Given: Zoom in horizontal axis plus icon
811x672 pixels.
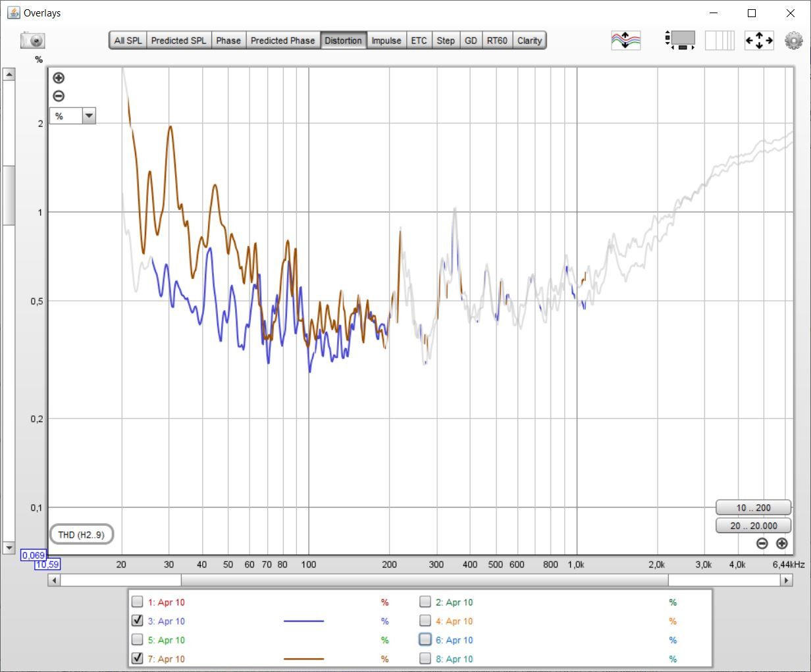Looking at the screenshot, I should [781, 543].
